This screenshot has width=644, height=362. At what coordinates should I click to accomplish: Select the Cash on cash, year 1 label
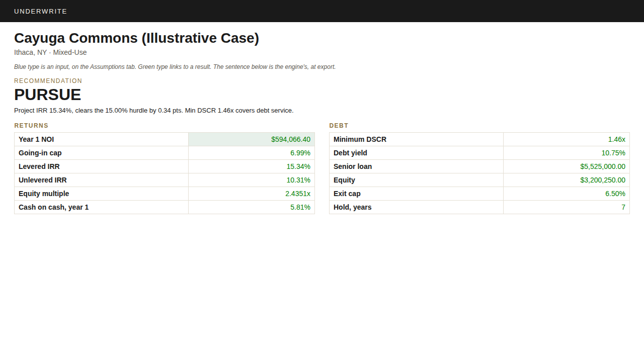[x=54, y=207]
